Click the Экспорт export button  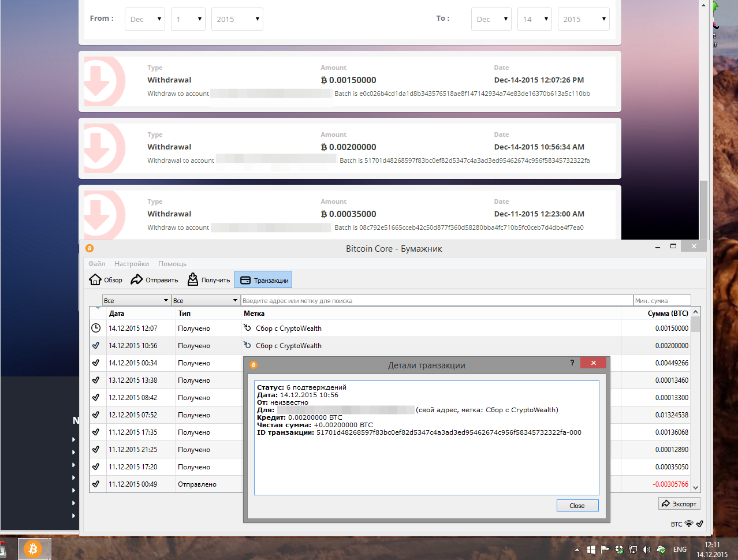[679, 504]
